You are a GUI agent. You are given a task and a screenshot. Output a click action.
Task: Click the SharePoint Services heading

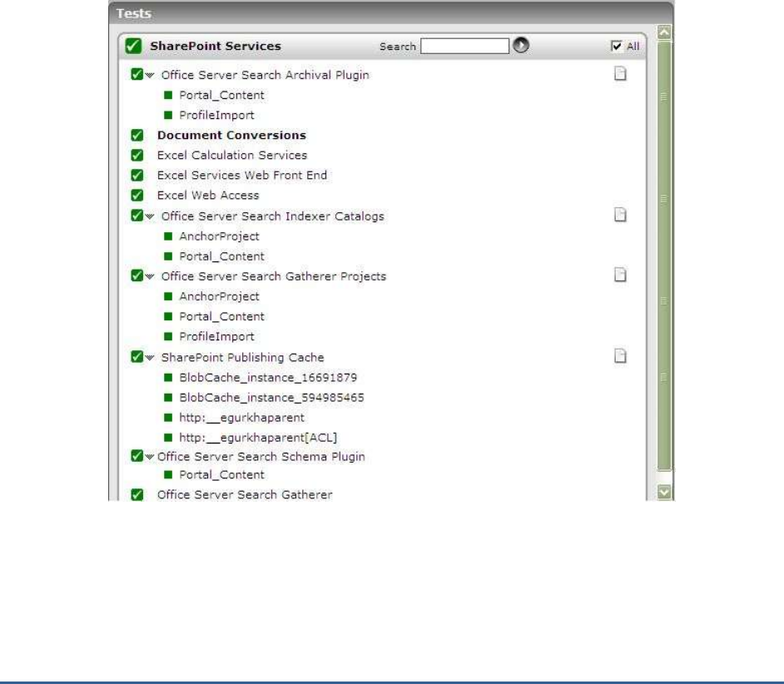pyautogui.click(x=216, y=46)
